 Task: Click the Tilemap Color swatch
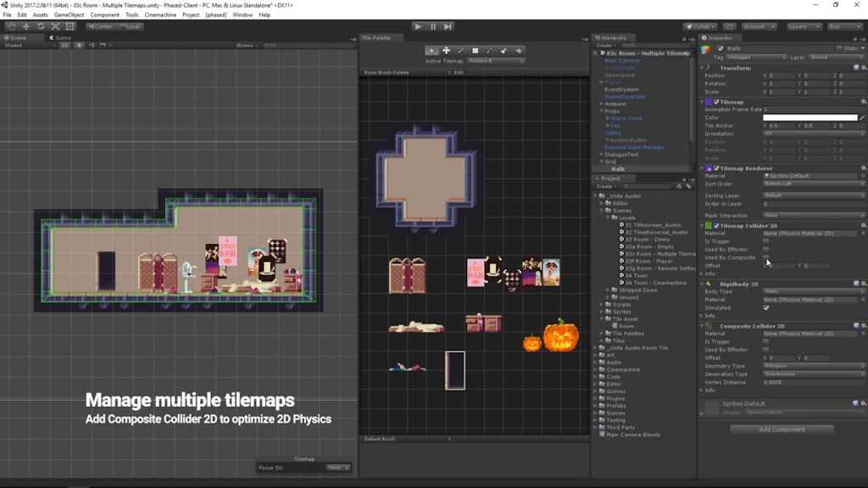tap(810, 118)
